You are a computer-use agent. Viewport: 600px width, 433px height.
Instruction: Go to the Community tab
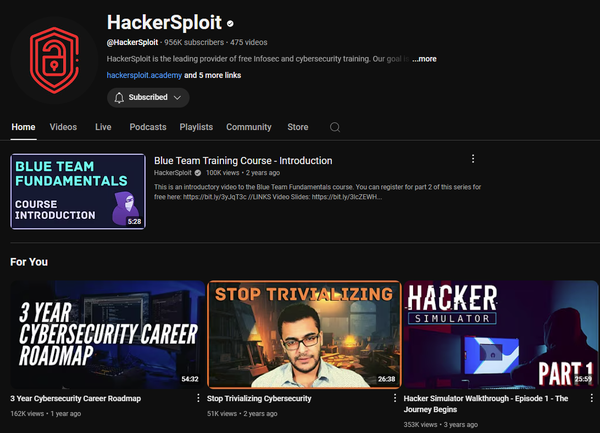click(248, 127)
